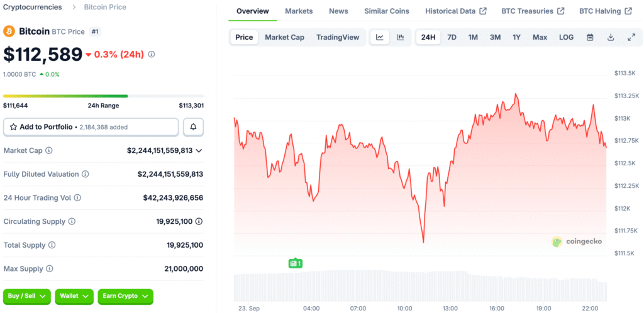Select the Max time range

tap(540, 37)
